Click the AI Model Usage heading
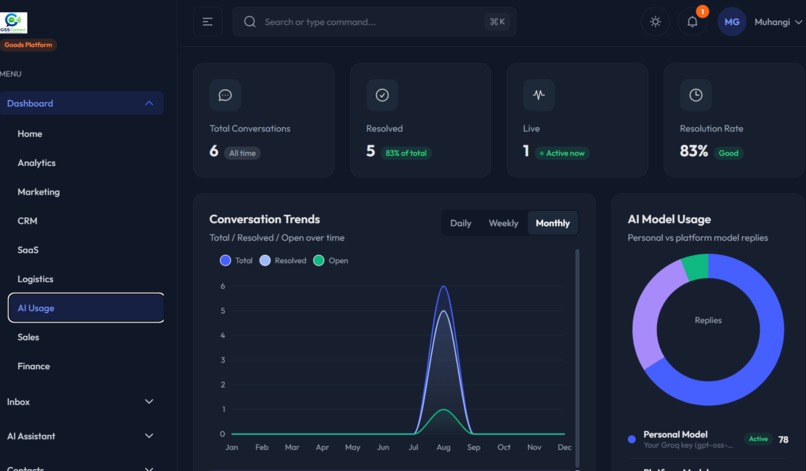The image size is (806, 471). (669, 220)
